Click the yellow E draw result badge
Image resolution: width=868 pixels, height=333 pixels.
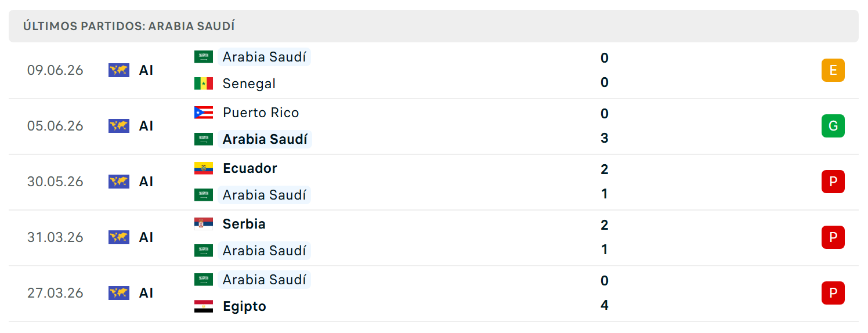[x=833, y=70]
